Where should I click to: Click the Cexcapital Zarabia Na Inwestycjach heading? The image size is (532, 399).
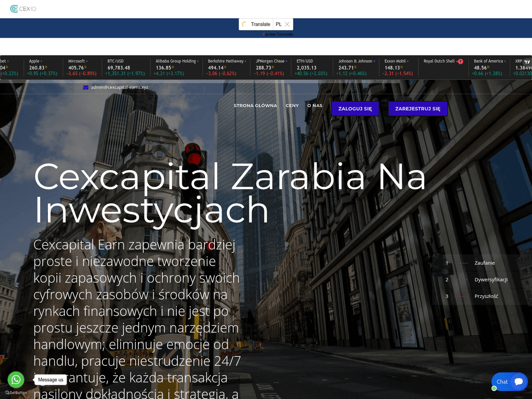click(230, 193)
